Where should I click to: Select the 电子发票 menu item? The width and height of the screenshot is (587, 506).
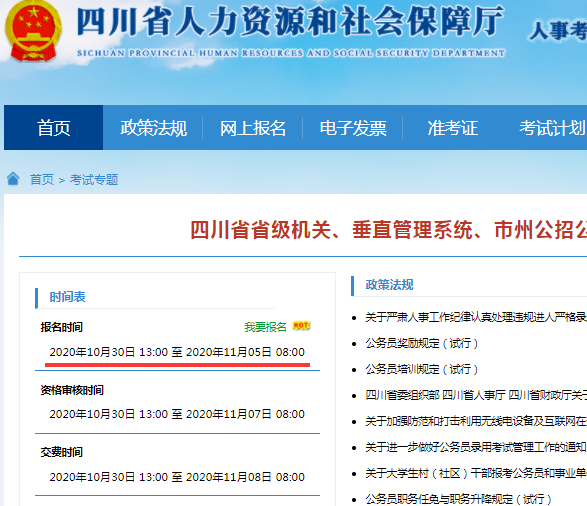[x=353, y=128]
